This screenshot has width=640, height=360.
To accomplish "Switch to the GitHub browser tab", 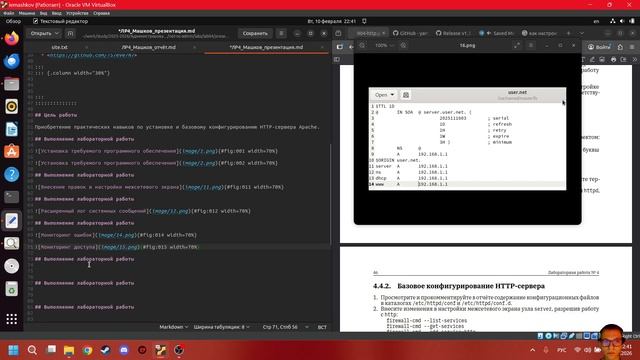I will pyautogui.click(x=411, y=33).
